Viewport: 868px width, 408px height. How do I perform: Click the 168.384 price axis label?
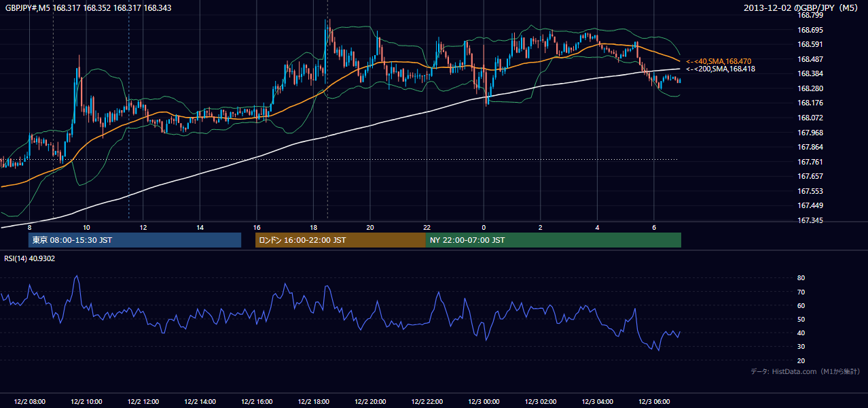810,73
